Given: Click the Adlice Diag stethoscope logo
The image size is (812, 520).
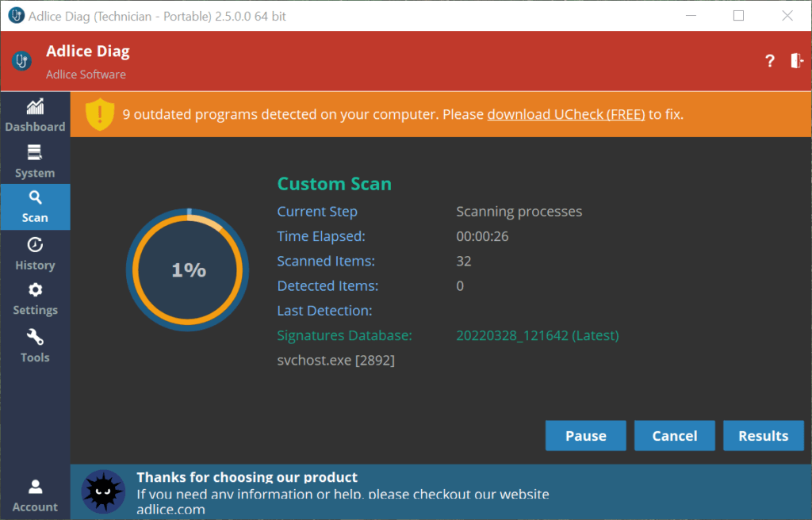Looking at the screenshot, I should coord(21,61).
